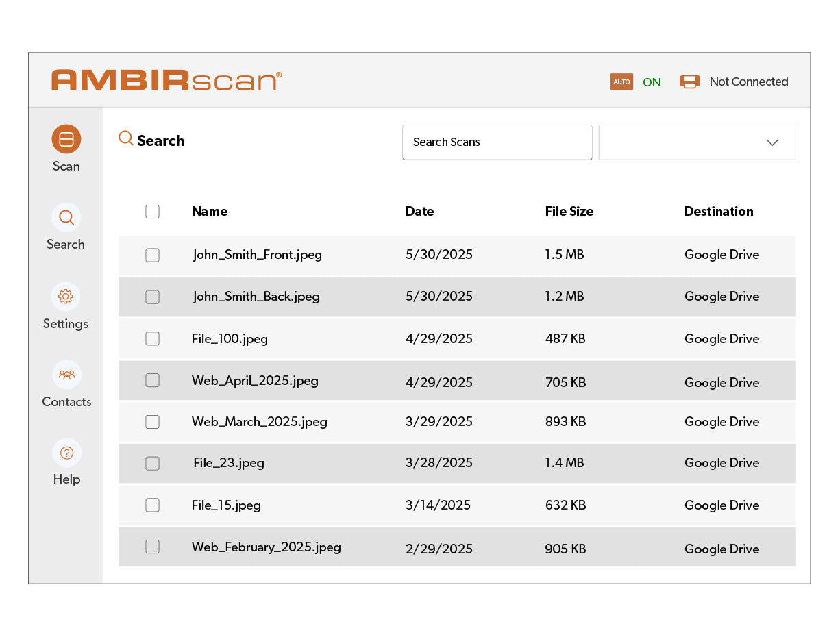Click the orange magnifier beside Search heading
The width and height of the screenshot is (840, 637).
click(125, 138)
